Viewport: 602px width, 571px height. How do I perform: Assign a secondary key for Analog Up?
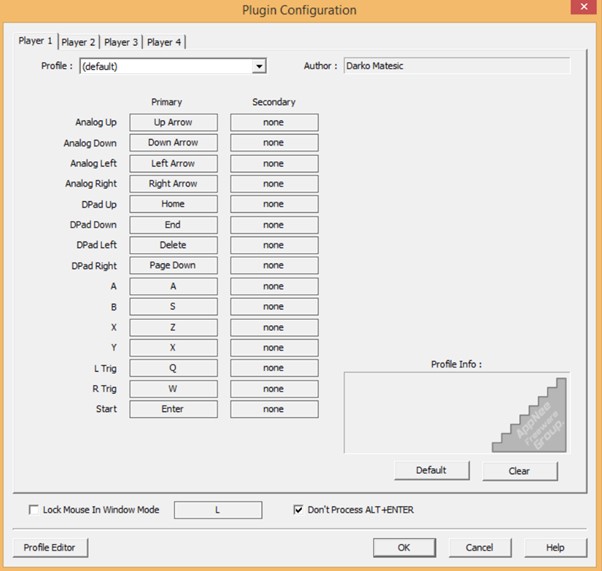tap(274, 122)
